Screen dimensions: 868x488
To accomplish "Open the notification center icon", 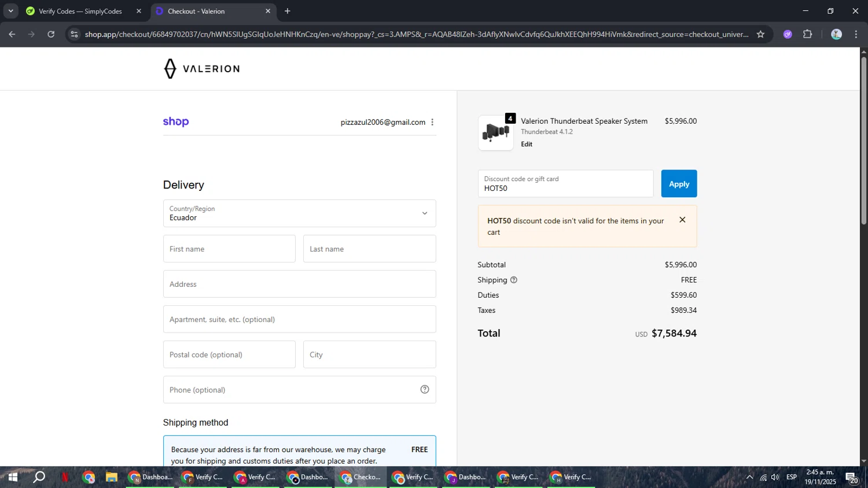I will [x=851, y=478].
